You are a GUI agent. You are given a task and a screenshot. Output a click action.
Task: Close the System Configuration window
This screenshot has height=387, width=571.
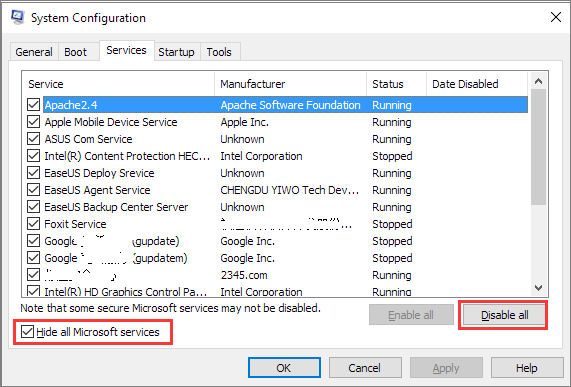pos(556,17)
